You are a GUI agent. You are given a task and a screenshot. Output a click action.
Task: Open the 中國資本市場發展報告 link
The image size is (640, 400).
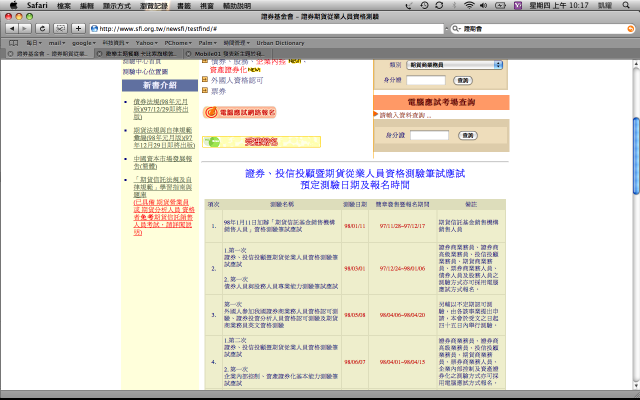163,162
